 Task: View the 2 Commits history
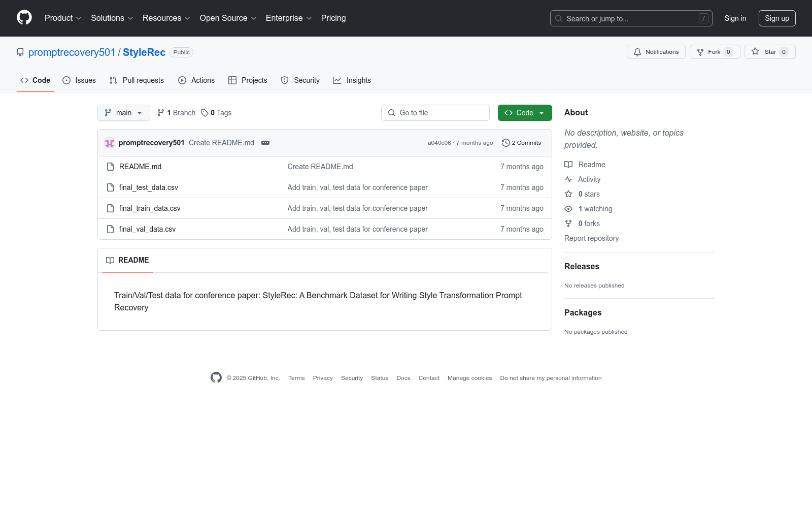click(521, 143)
